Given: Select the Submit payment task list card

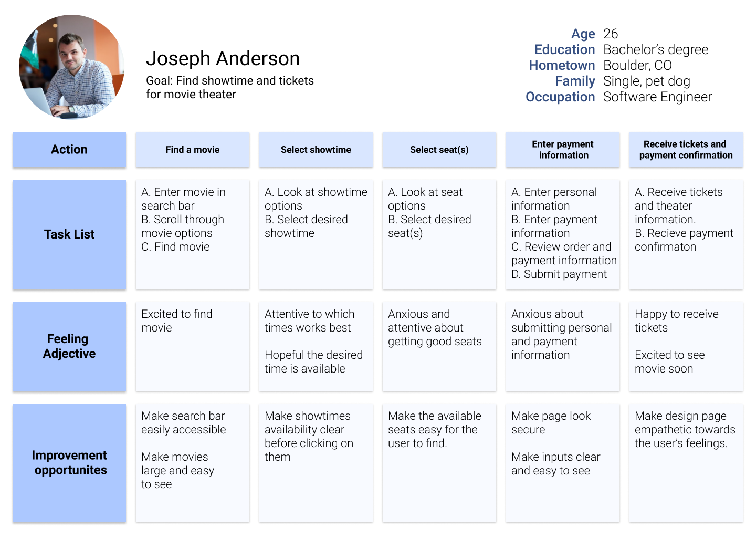Looking at the screenshot, I should [563, 234].
